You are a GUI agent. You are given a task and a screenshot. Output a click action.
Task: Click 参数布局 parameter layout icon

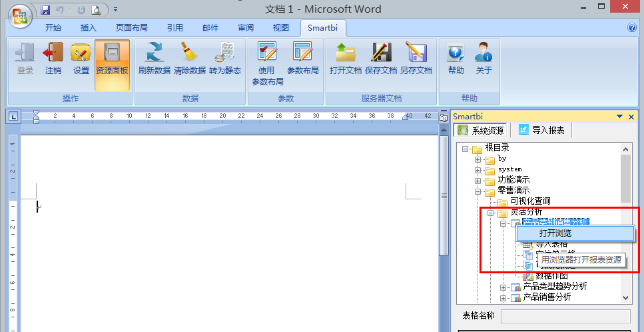303,52
